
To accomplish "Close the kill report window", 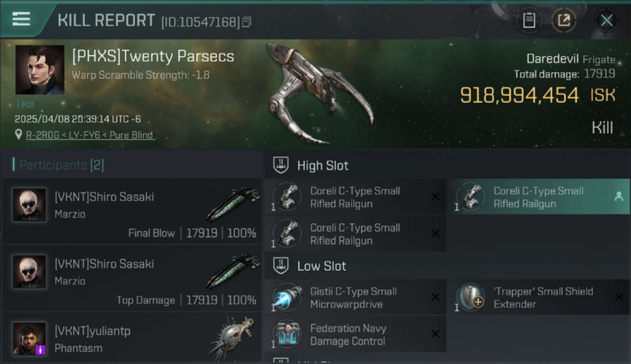I will [x=606, y=20].
